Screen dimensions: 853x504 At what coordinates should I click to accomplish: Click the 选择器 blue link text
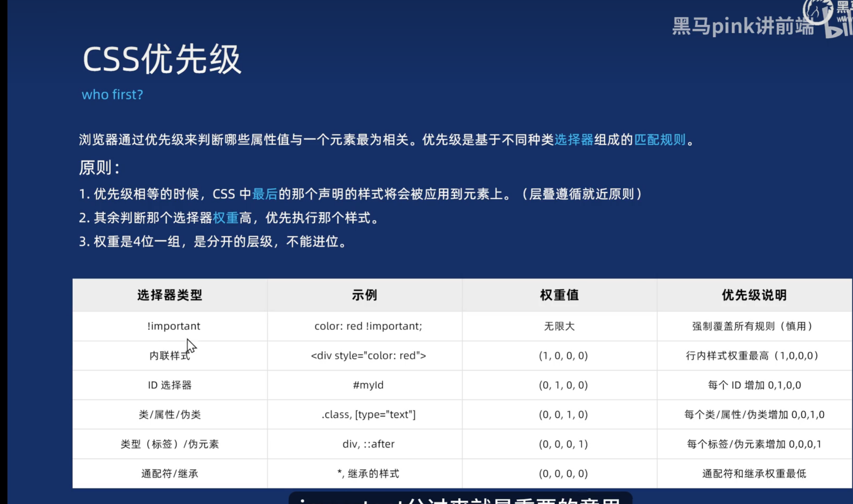(573, 140)
